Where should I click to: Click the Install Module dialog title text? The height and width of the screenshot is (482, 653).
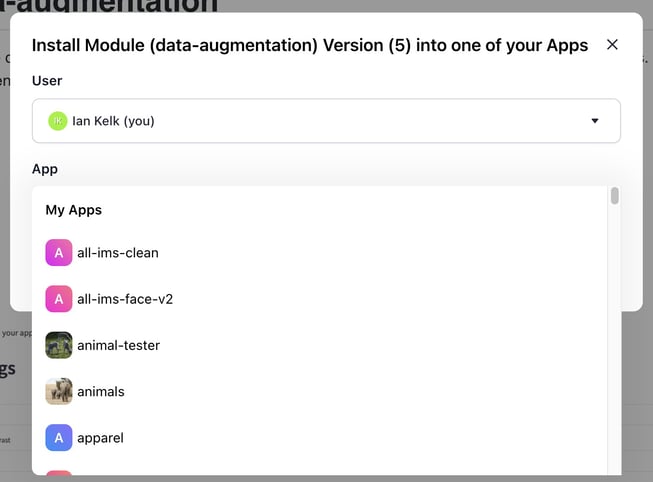(x=310, y=45)
